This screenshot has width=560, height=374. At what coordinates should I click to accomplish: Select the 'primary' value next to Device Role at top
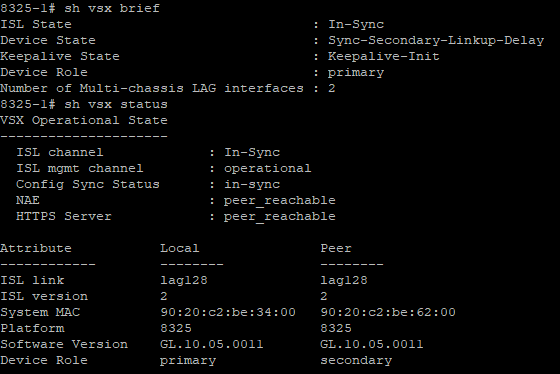click(356, 73)
